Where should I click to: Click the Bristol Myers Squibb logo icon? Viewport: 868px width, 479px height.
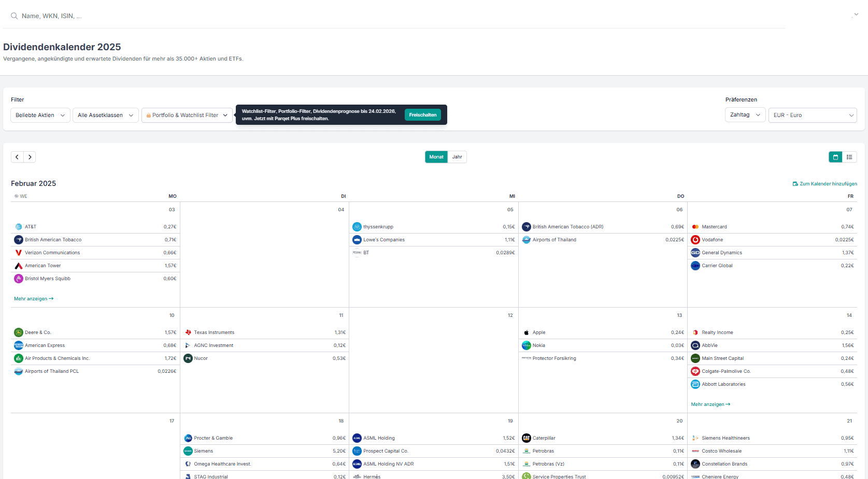click(19, 279)
